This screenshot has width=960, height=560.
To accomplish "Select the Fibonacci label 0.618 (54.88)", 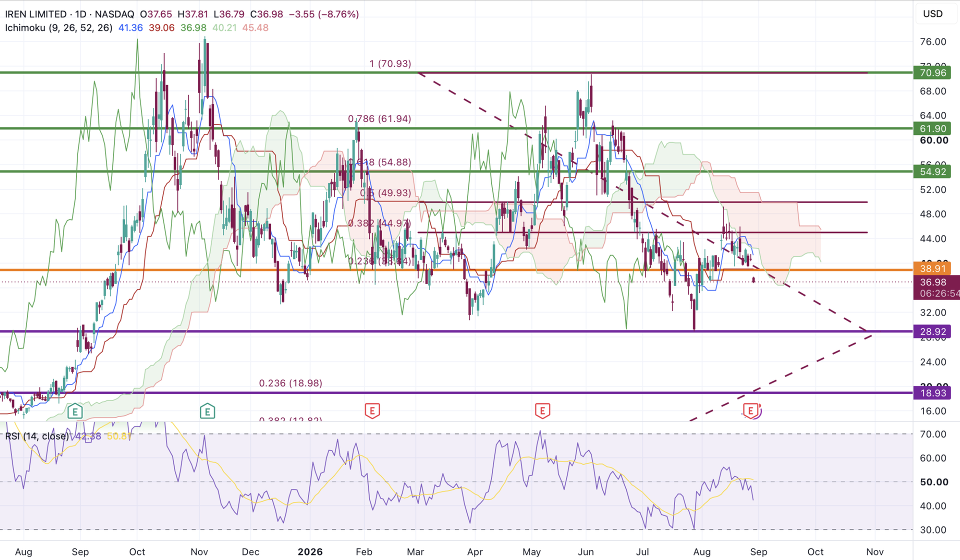I will (x=379, y=162).
